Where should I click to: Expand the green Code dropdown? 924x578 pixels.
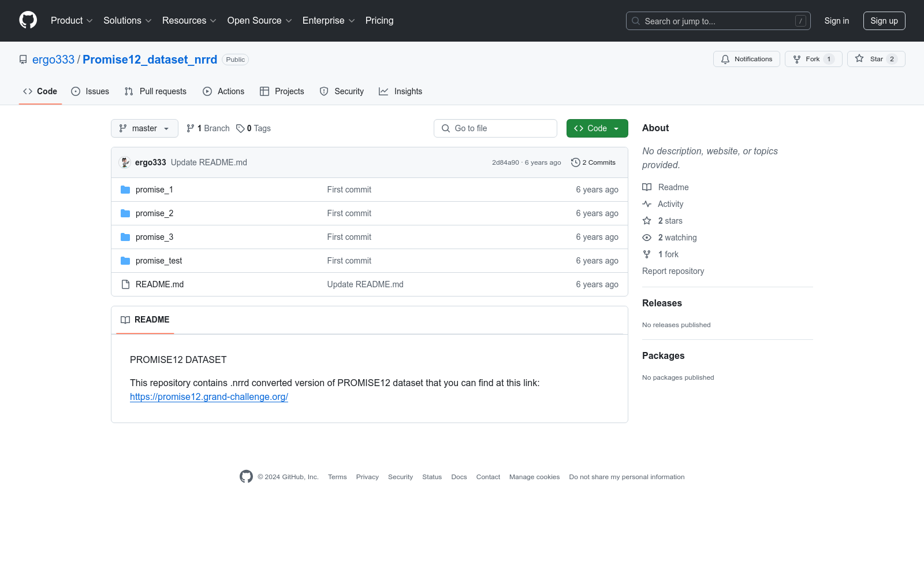597,128
